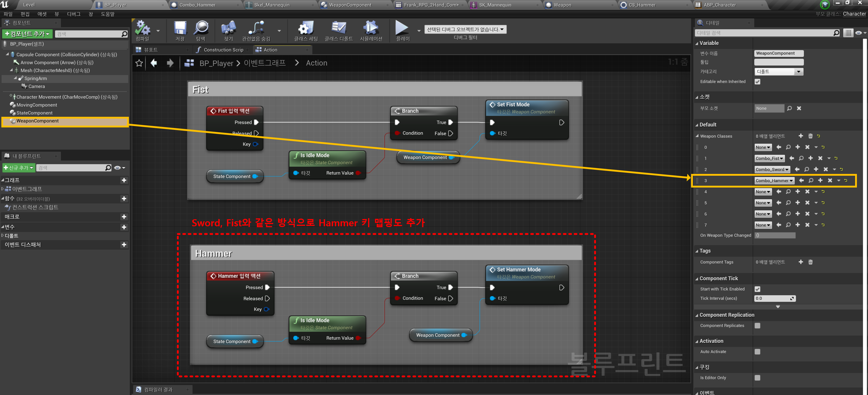Toggle Editable when Inherited checkbox
This screenshot has height=395, width=868.
pyautogui.click(x=757, y=82)
